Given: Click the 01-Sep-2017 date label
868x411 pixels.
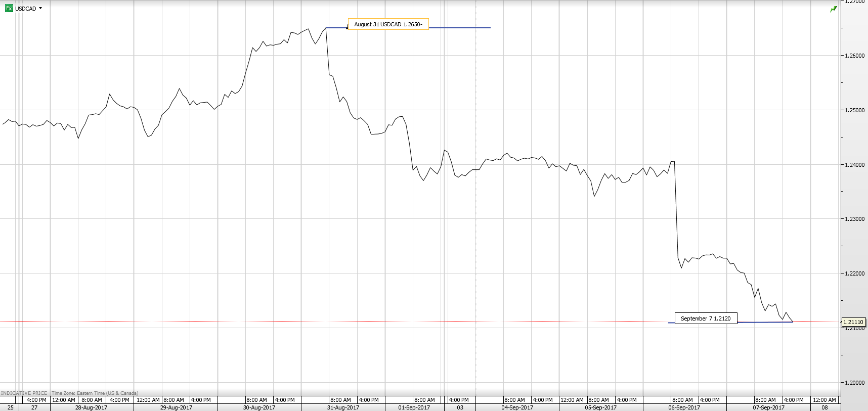Looking at the screenshot, I should [x=414, y=407].
